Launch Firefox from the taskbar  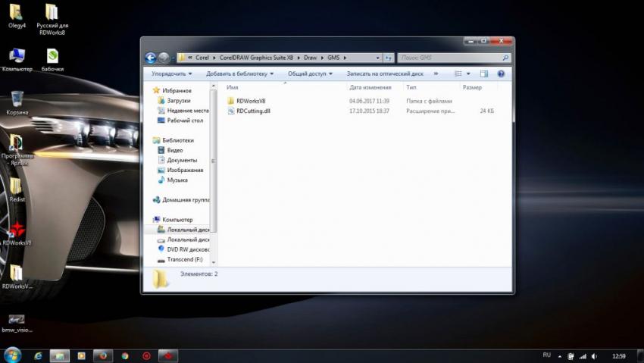coord(102,355)
